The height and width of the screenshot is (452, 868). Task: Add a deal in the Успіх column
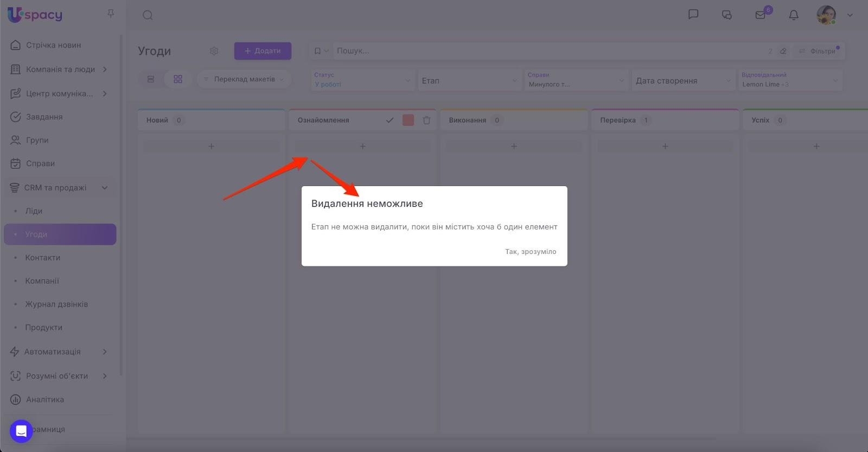click(816, 146)
